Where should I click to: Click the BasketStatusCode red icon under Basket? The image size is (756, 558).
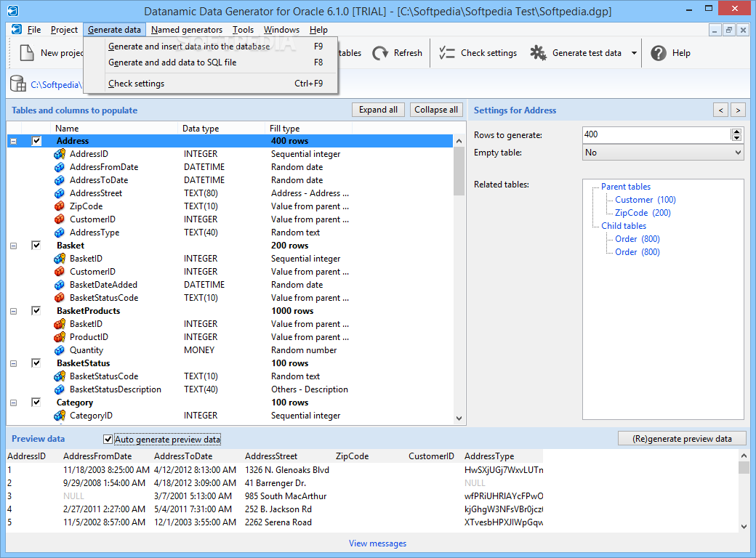(x=60, y=298)
